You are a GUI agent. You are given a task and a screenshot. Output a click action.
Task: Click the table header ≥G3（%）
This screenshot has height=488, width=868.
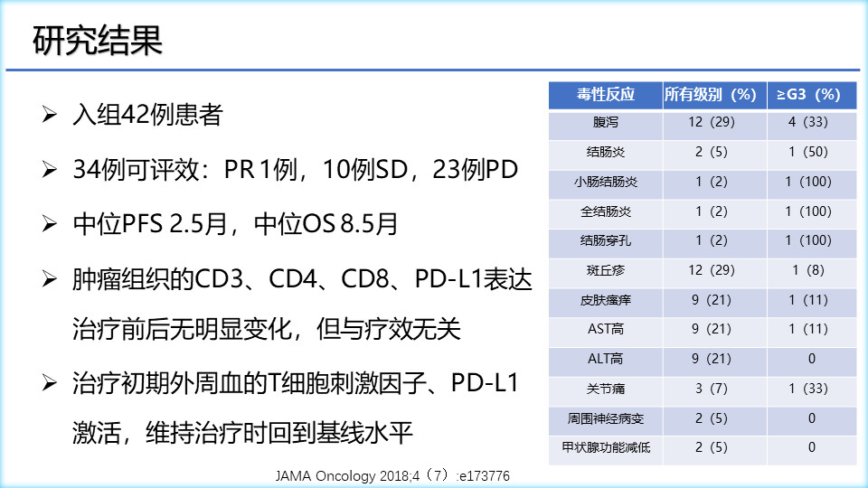click(812, 95)
